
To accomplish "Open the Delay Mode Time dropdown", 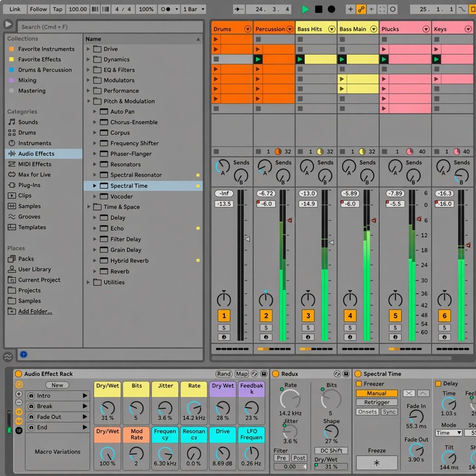I will pos(449,433).
